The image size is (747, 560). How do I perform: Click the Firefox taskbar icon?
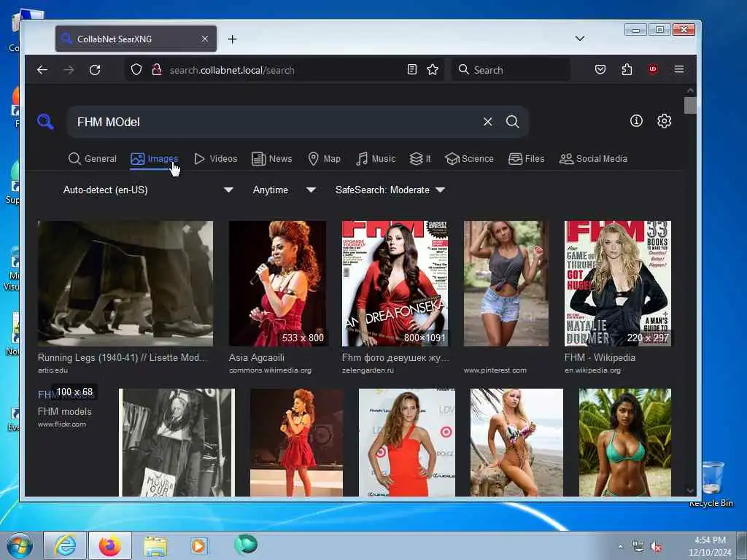[110, 545]
